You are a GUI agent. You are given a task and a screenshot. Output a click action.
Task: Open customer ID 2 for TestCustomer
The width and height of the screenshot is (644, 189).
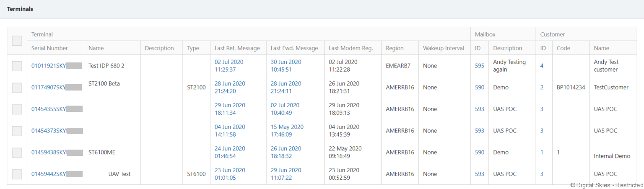click(542, 88)
